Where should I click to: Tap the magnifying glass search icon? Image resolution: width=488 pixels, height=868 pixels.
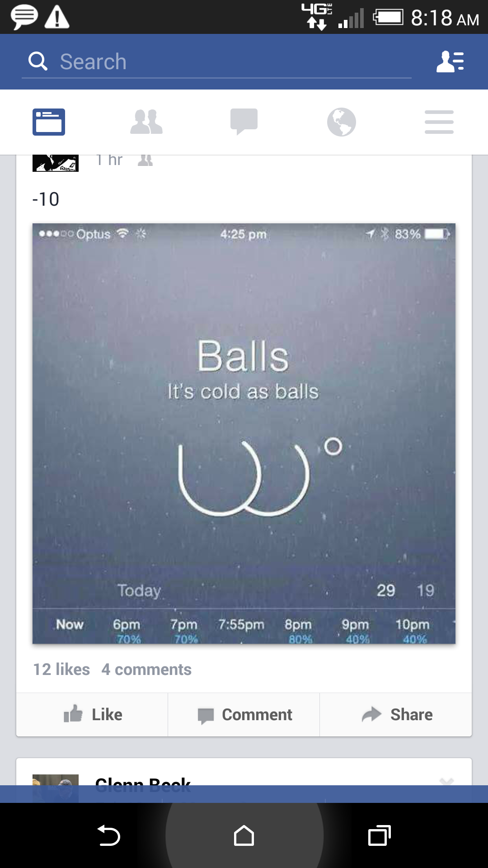[38, 61]
